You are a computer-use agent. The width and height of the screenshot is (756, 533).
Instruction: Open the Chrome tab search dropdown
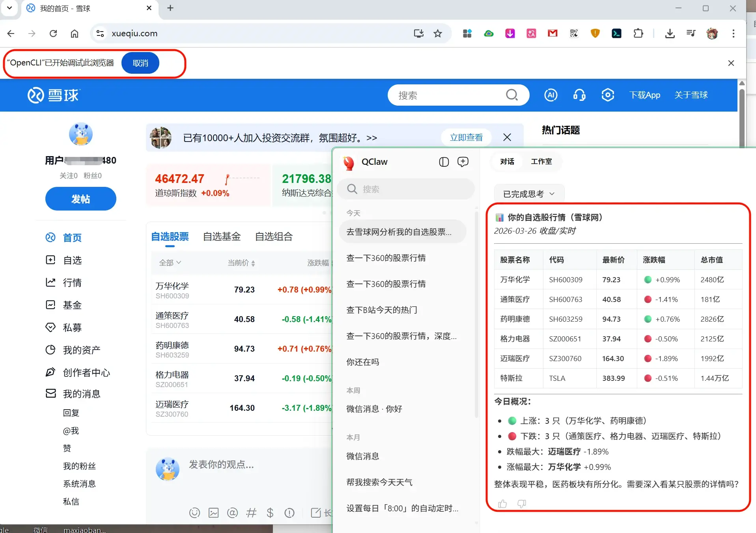(9, 8)
